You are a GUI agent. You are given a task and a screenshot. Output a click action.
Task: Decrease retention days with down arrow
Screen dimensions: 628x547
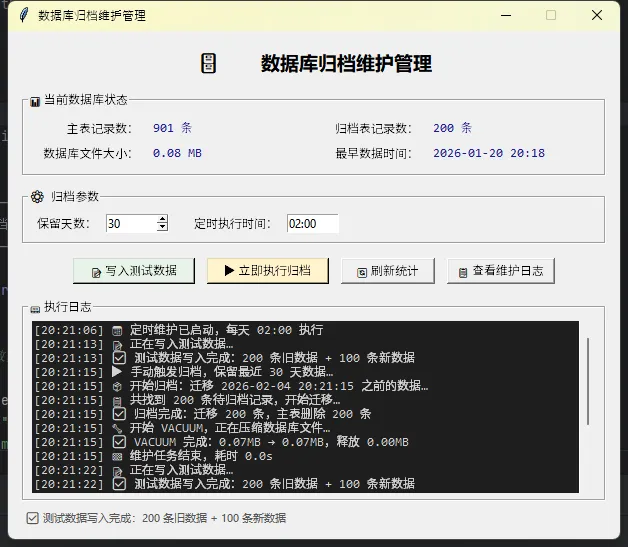162,227
